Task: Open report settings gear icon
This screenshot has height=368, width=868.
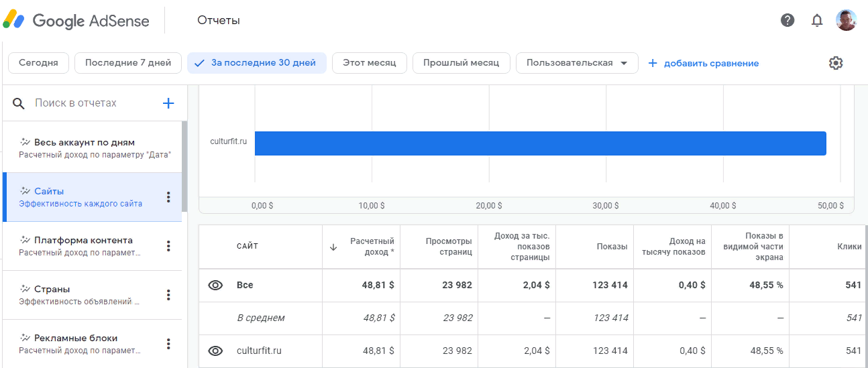Action: [835, 63]
